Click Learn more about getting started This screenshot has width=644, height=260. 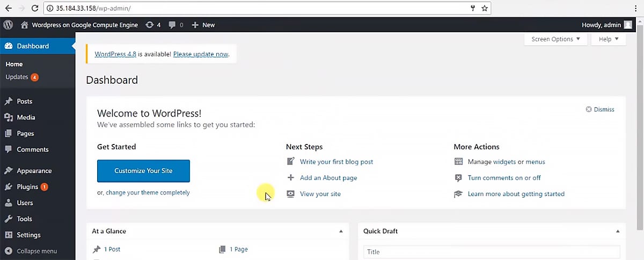[x=516, y=194]
